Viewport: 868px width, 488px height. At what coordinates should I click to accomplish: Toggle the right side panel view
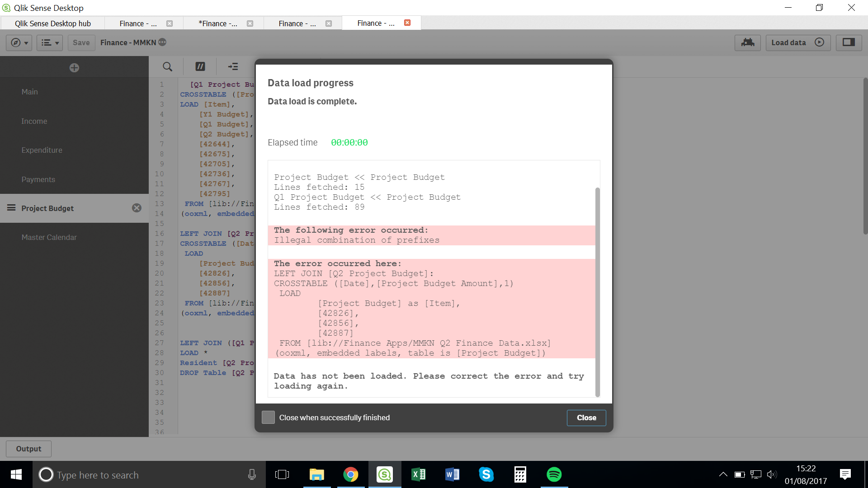pyautogui.click(x=849, y=42)
